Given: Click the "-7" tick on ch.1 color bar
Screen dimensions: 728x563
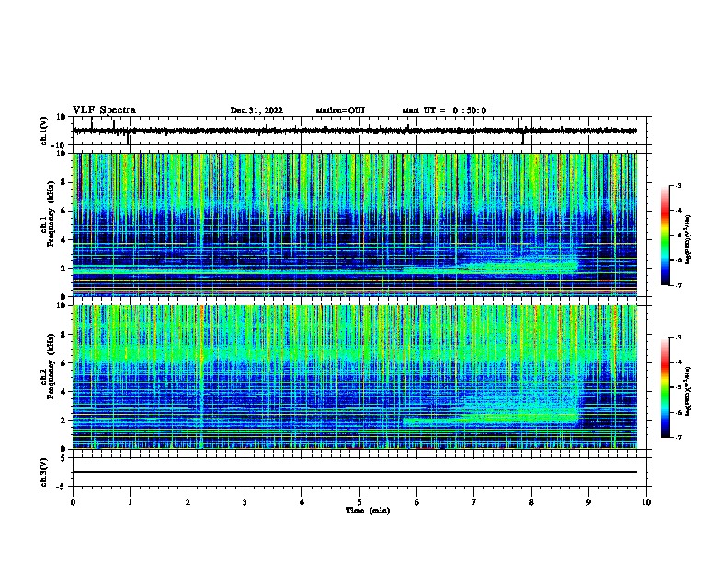Looking at the screenshot, I should click(x=678, y=285).
